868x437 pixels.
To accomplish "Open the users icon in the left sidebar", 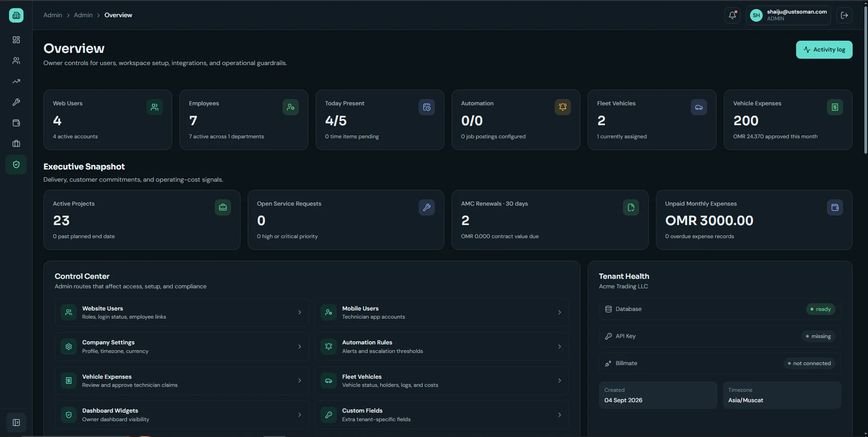I will click(16, 61).
